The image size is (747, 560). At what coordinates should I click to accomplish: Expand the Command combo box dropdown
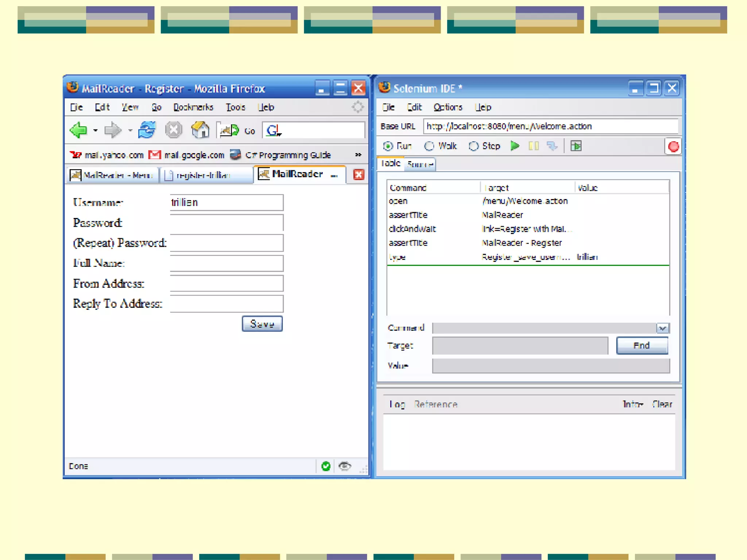click(662, 328)
